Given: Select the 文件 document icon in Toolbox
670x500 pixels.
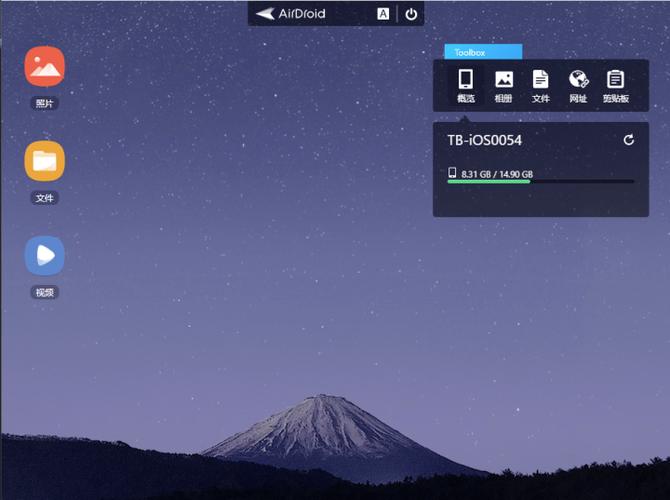Looking at the screenshot, I should click(x=541, y=86).
